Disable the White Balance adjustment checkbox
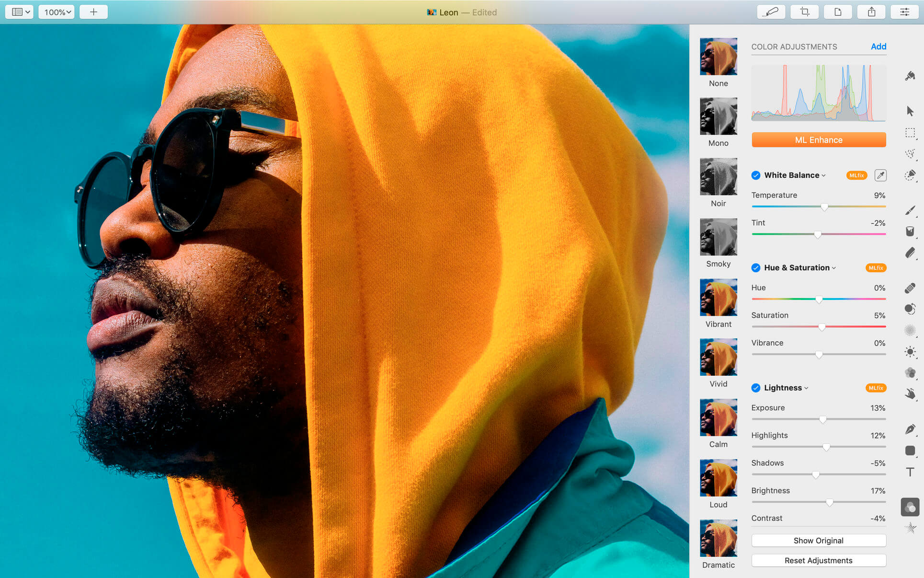924x578 pixels. click(756, 175)
